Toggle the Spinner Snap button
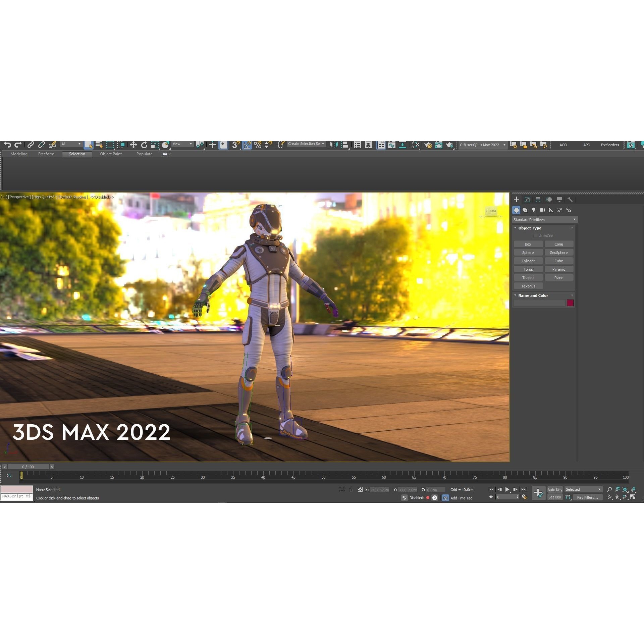Image resolution: width=644 pixels, height=644 pixels. click(x=268, y=145)
